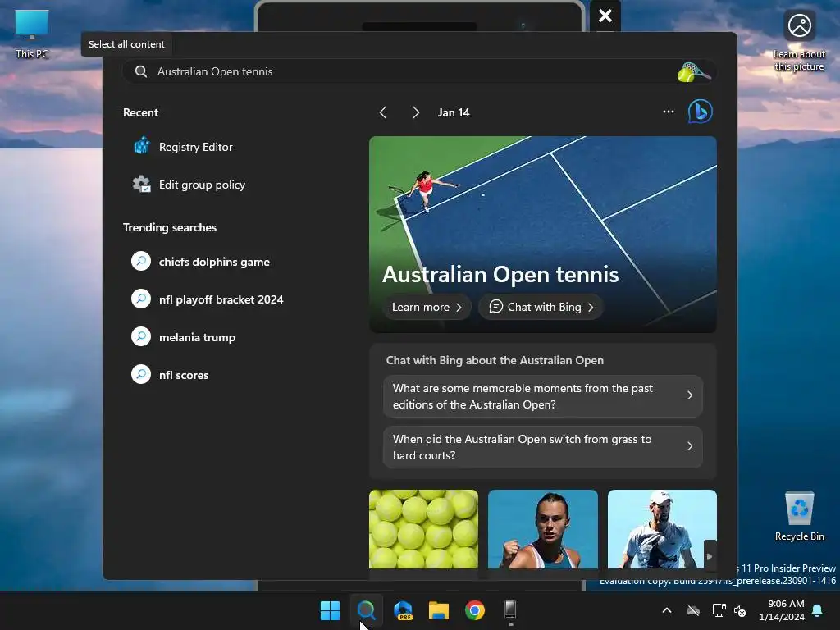The height and width of the screenshot is (630, 840).
Task: Click the Jan 14 date label
Action: (x=454, y=112)
